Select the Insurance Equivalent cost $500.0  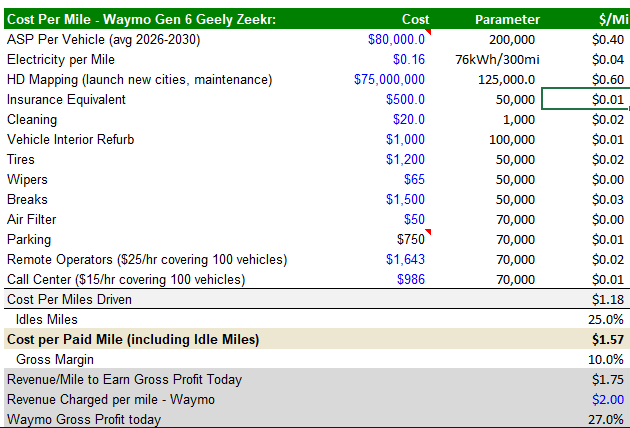click(405, 99)
